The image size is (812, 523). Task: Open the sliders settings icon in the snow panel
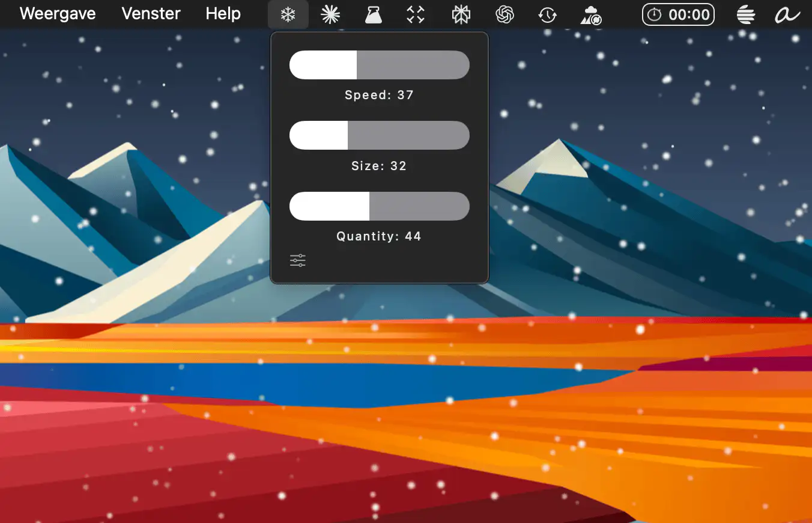click(298, 260)
